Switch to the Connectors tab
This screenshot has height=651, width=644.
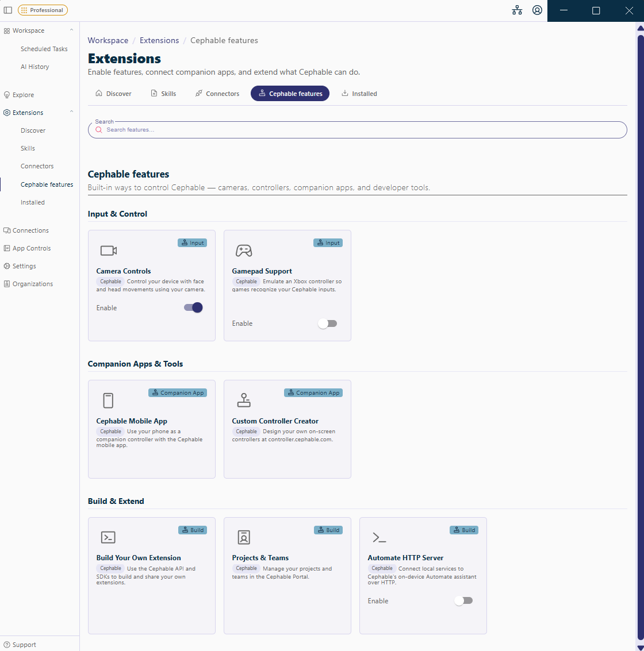coord(217,94)
